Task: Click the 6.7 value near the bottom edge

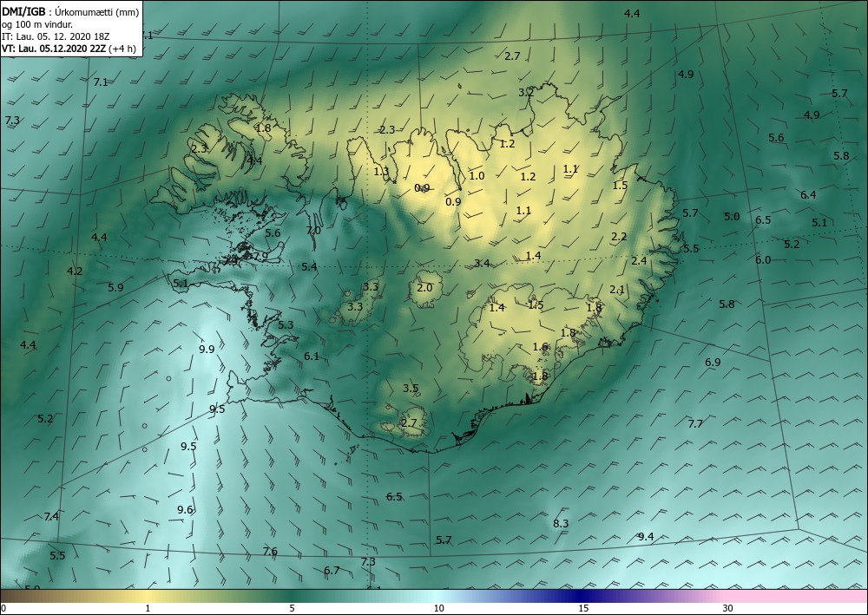Action: (332, 571)
